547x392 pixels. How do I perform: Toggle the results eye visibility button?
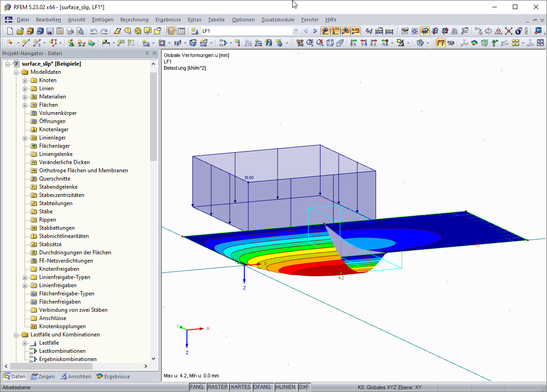pyautogui.click(x=346, y=31)
